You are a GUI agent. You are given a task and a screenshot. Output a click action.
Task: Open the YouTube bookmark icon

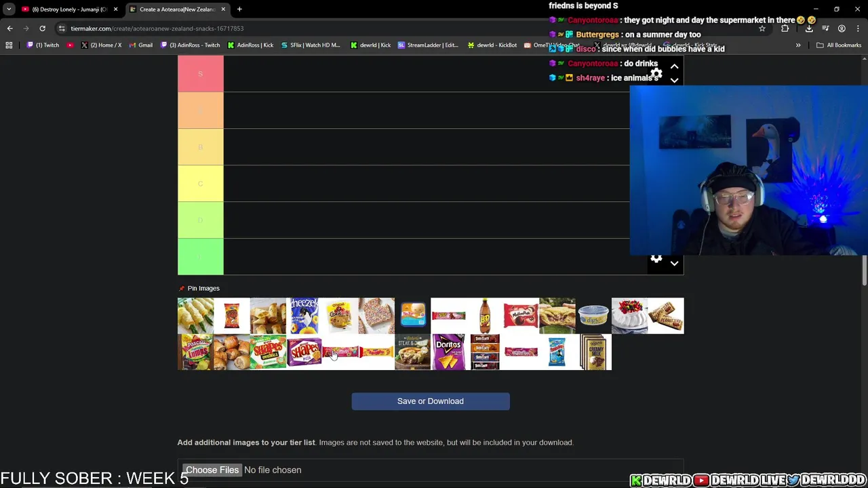70,45
